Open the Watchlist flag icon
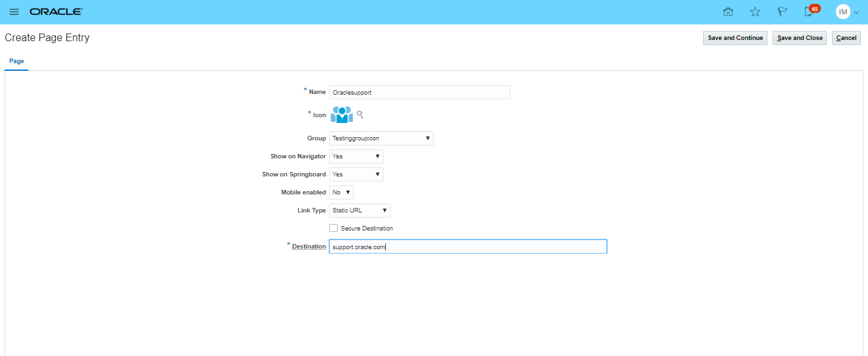Viewport: 868px width, 356px height. point(782,12)
